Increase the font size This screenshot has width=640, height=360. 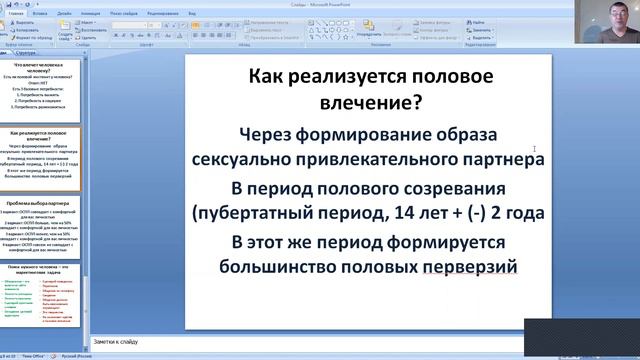click(x=166, y=25)
